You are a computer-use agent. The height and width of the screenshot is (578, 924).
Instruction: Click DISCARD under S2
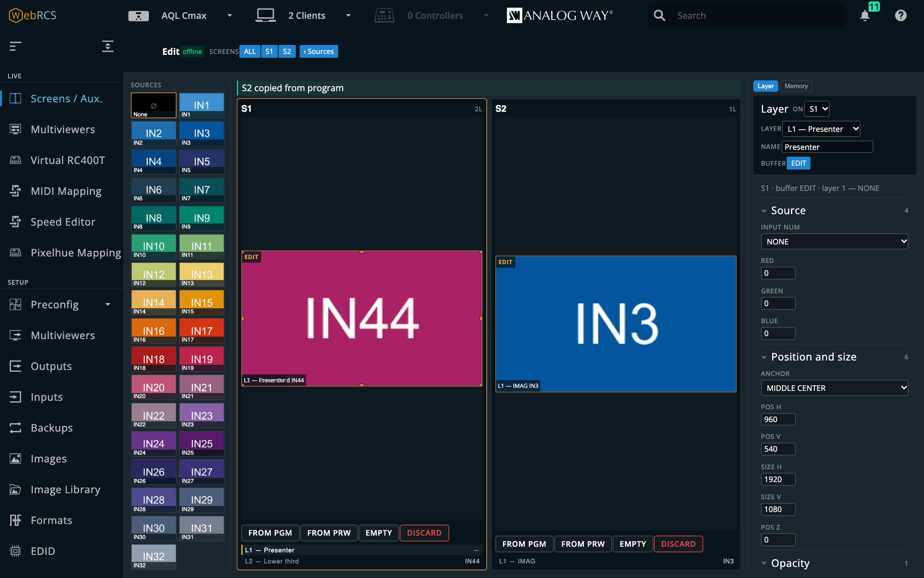pos(678,544)
